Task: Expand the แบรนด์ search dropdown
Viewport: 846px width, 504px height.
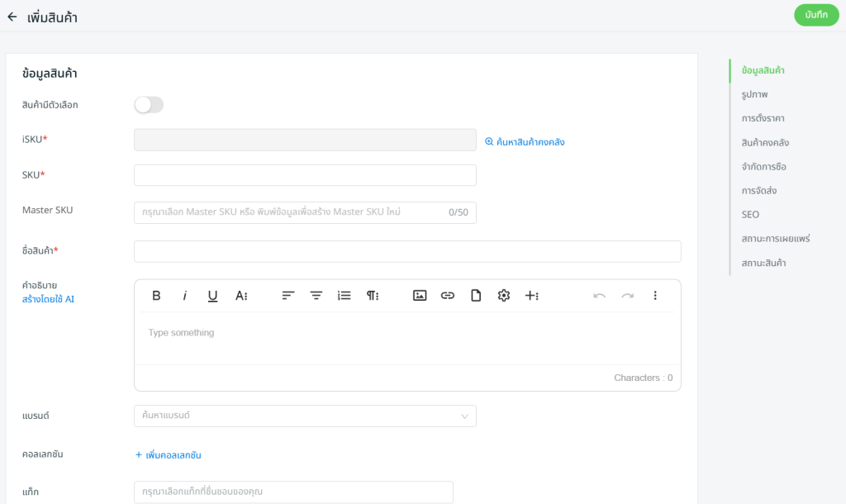Action: 305,416
